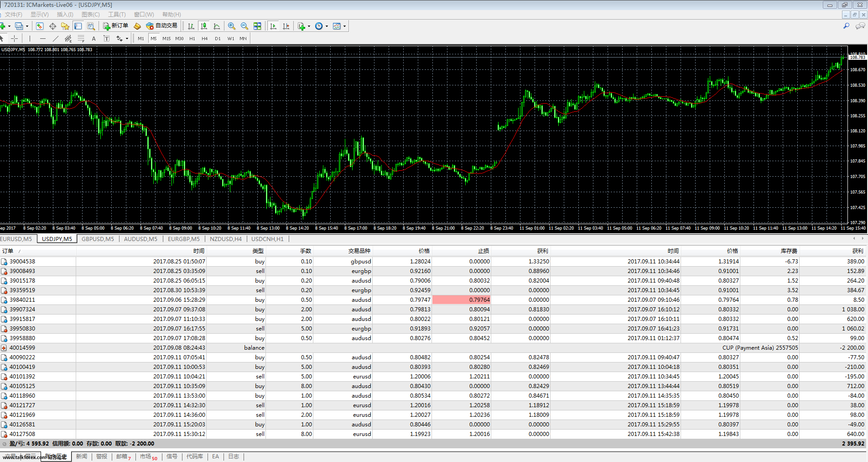868x462 pixels.
Task: Draw a vertical line tool
Action: 30,38
